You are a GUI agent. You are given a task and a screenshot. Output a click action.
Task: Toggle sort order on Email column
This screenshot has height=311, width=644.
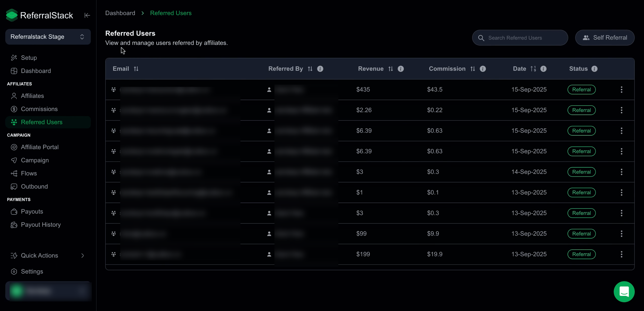pos(136,69)
